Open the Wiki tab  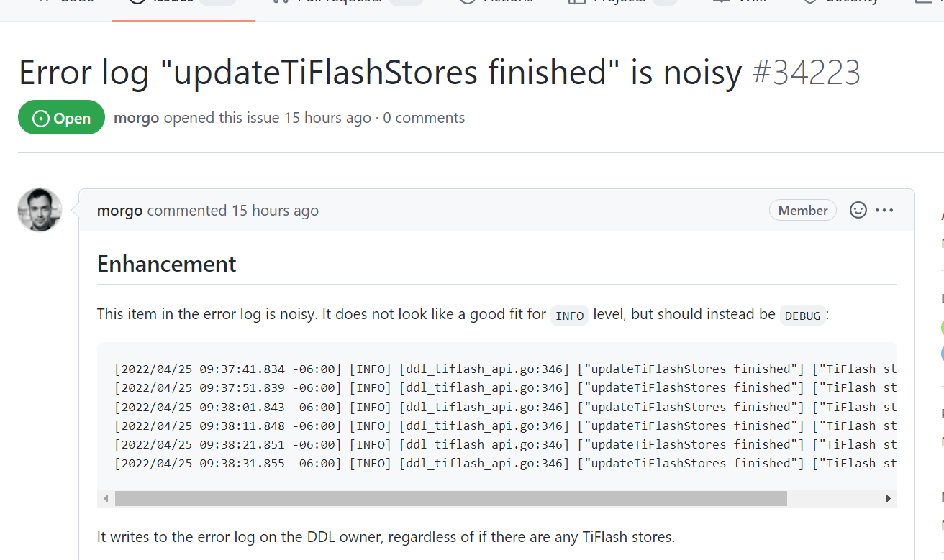pyautogui.click(x=740, y=4)
